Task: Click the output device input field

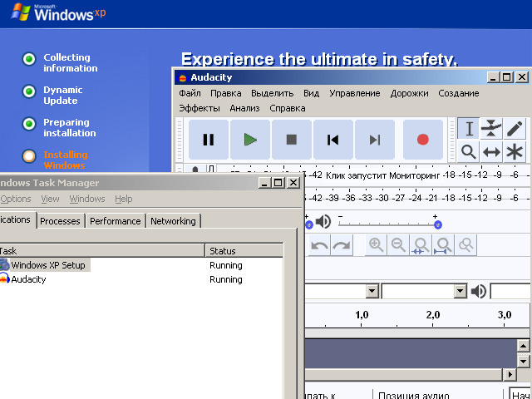Action: pyautogui.click(x=511, y=292)
